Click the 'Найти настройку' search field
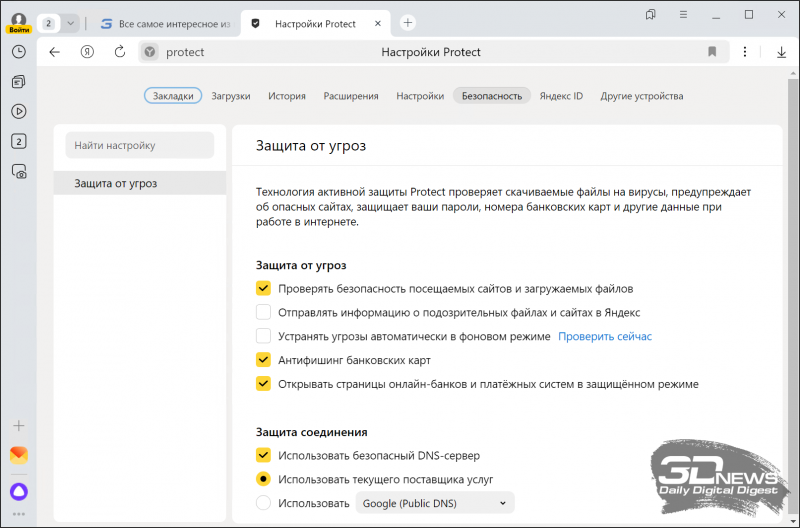 click(x=140, y=145)
